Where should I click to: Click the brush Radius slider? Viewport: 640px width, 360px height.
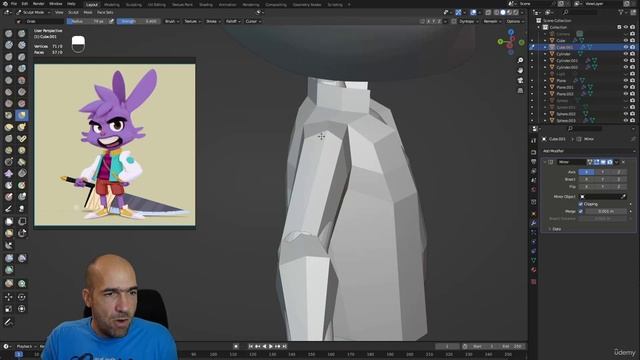click(87, 21)
